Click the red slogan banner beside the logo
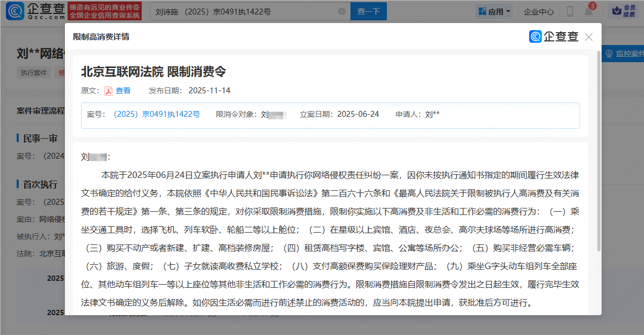Viewport: 644px width, 335px height. point(105,11)
